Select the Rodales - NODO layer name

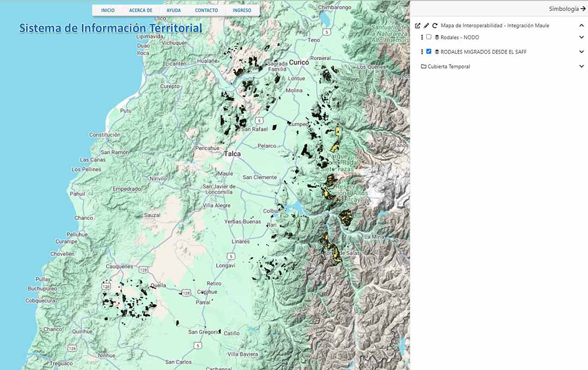click(x=460, y=37)
